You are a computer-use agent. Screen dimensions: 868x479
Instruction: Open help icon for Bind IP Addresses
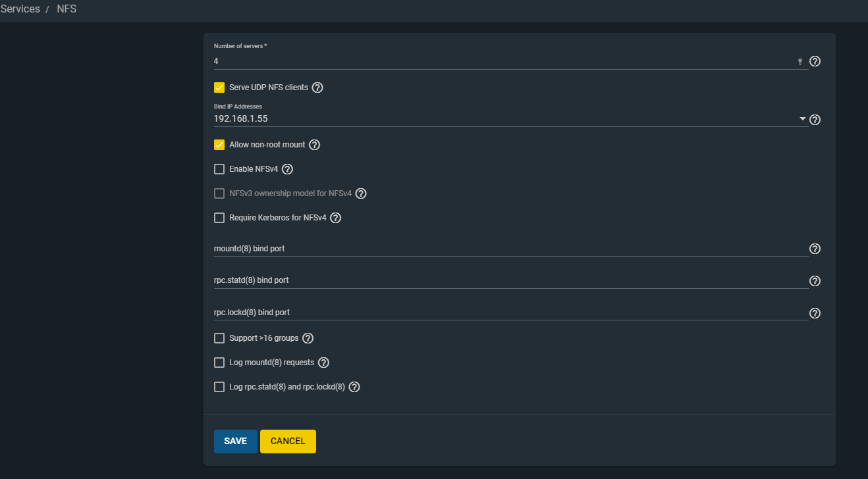point(815,120)
